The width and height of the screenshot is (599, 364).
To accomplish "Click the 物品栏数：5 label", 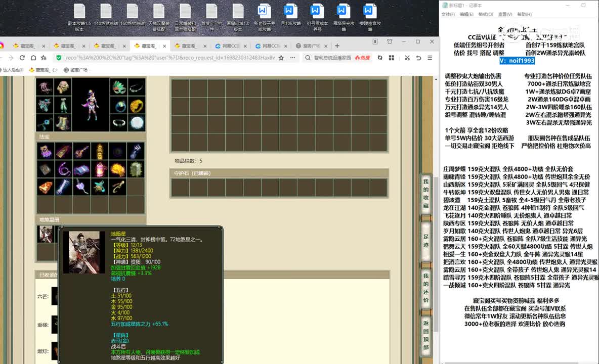I will tap(188, 161).
